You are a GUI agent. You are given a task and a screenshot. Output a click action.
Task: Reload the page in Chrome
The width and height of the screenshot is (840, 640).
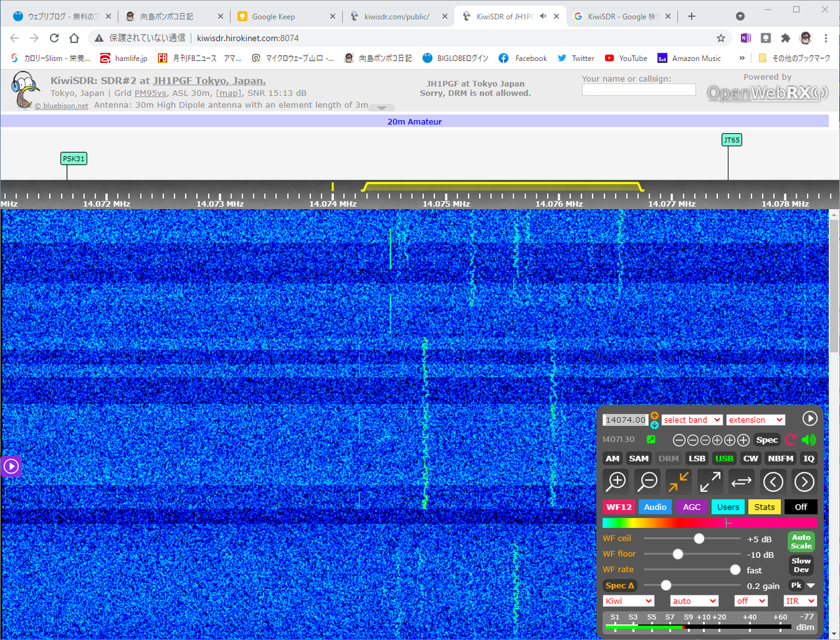pyautogui.click(x=54, y=38)
